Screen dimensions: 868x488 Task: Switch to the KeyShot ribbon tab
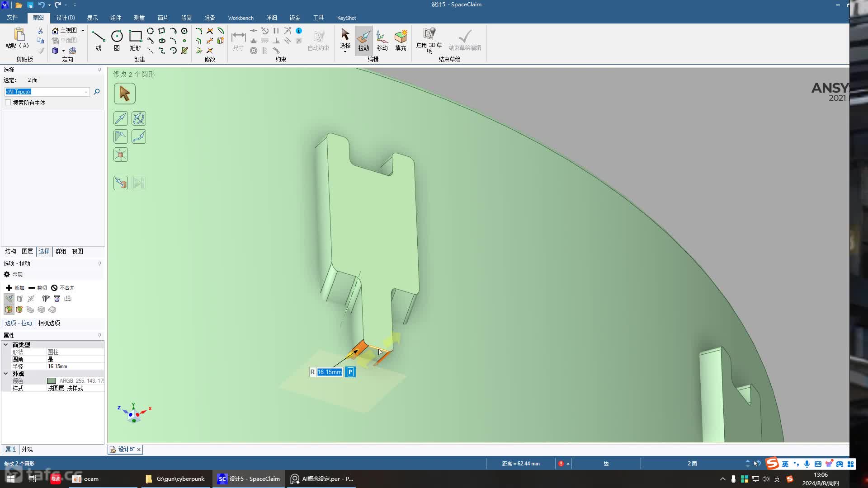(346, 18)
